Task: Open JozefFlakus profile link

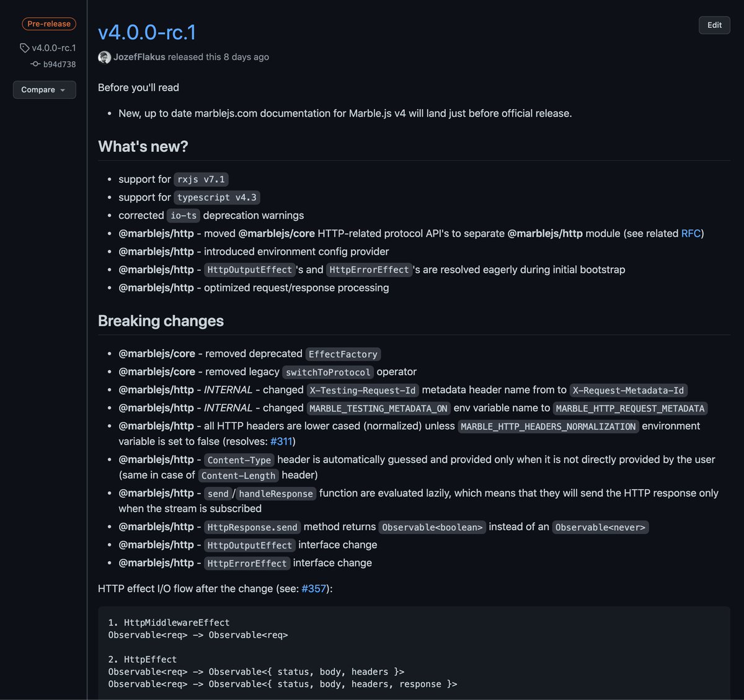Action: point(139,57)
